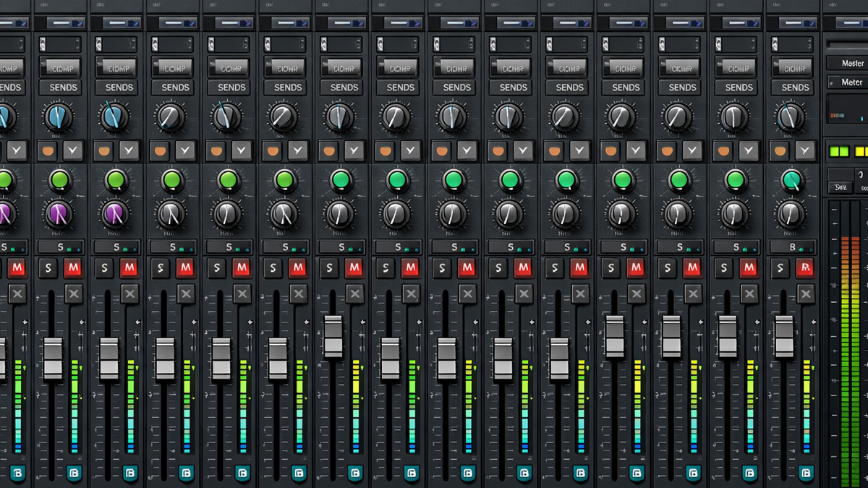This screenshot has height=488, width=868.
Task: Expand SENDS on the channel beside master section
Action: coord(794,87)
